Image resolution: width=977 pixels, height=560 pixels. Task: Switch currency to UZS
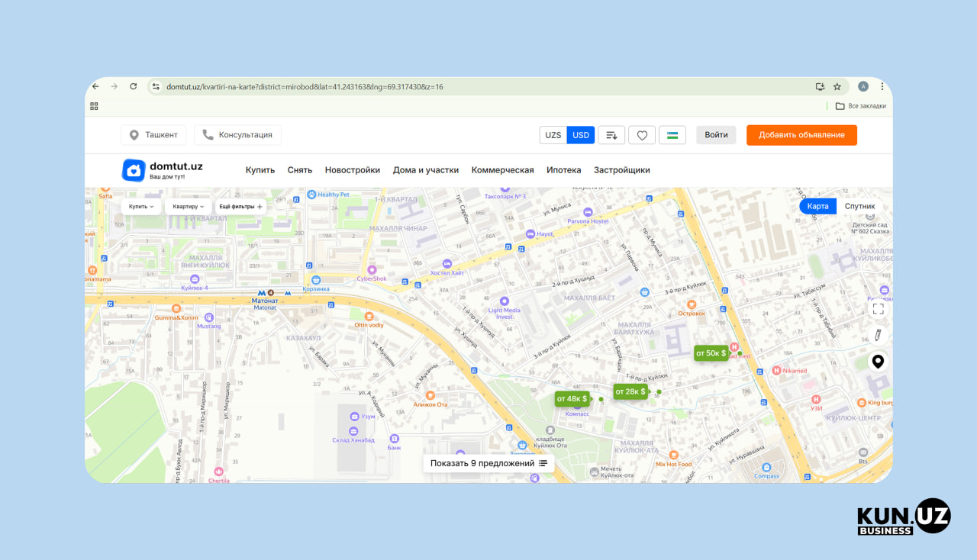point(553,135)
